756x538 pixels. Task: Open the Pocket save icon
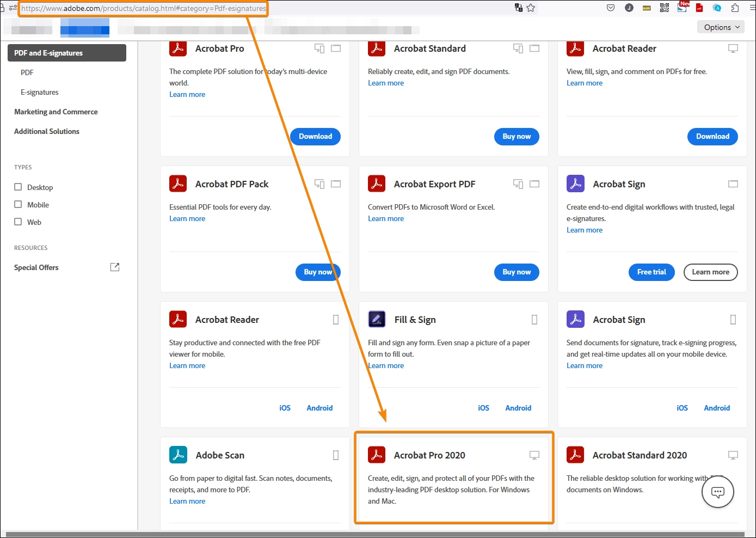pyautogui.click(x=611, y=8)
